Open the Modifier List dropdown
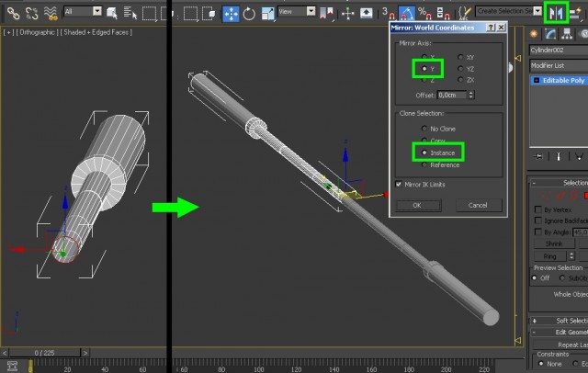 coord(559,65)
